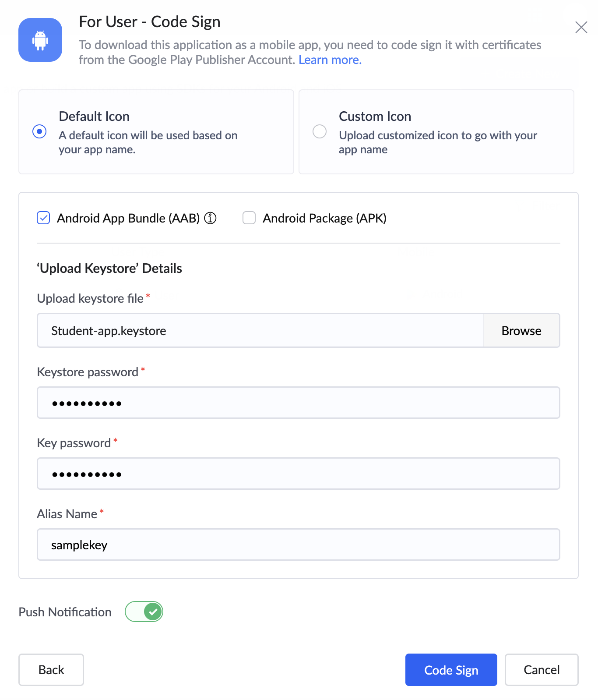Disable the Push Notification toggle

pyautogui.click(x=144, y=612)
